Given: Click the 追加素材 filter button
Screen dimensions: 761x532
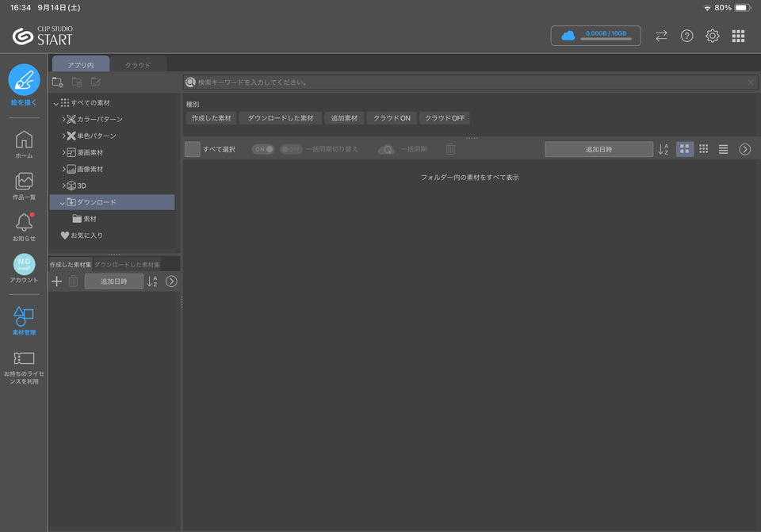Looking at the screenshot, I should click(344, 118).
